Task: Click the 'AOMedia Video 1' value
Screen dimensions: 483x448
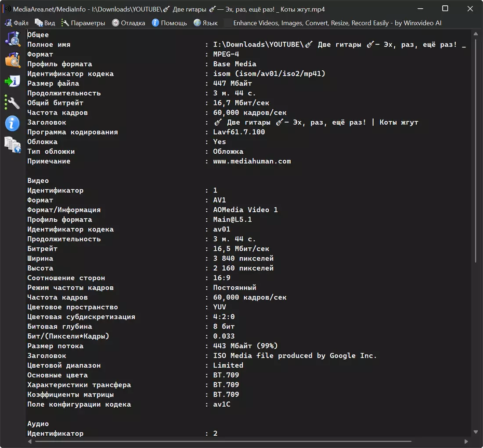Action: coord(245,210)
